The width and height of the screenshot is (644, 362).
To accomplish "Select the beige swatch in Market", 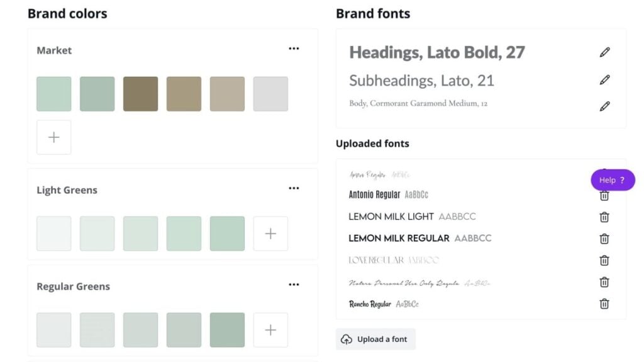I will coord(227,94).
